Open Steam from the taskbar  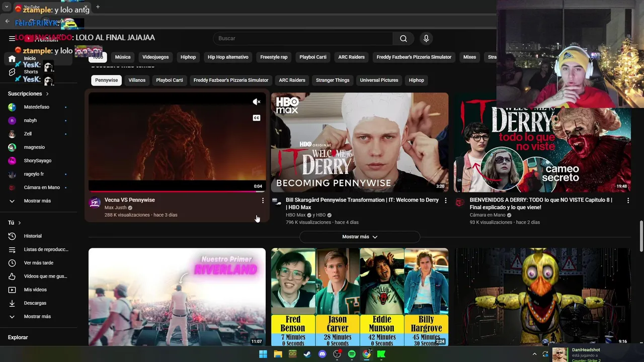click(x=307, y=354)
